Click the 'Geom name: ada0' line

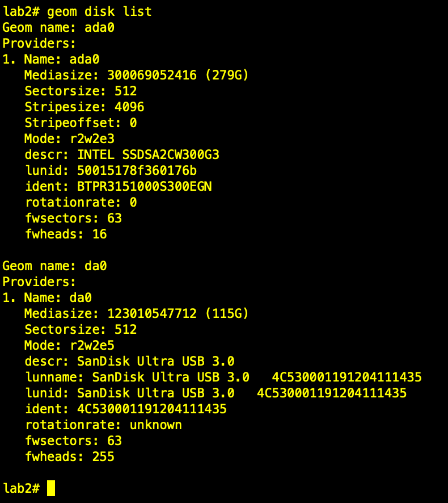pyautogui.click(x=58, y=28)
